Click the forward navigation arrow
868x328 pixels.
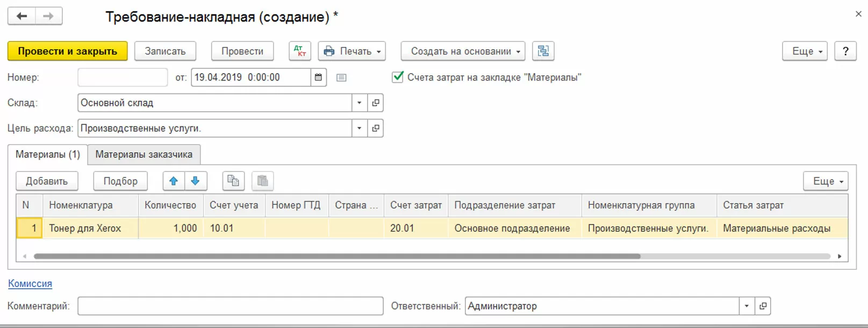48,16
